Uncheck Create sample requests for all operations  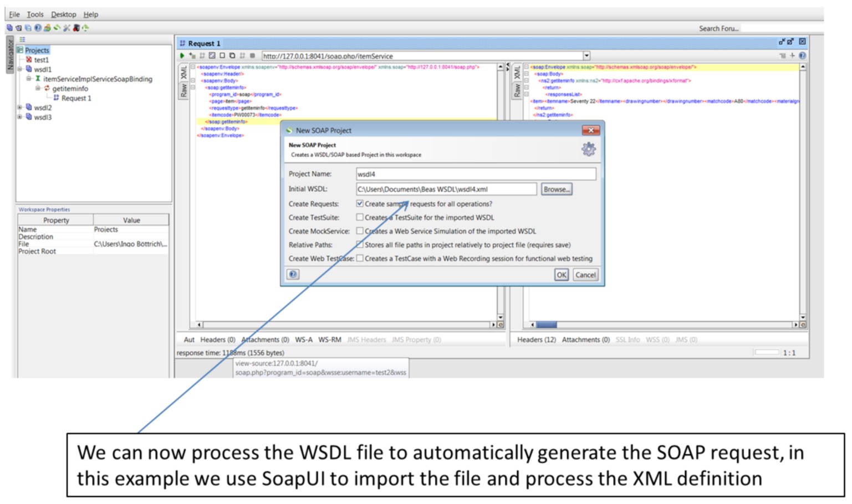pos(360,204)
